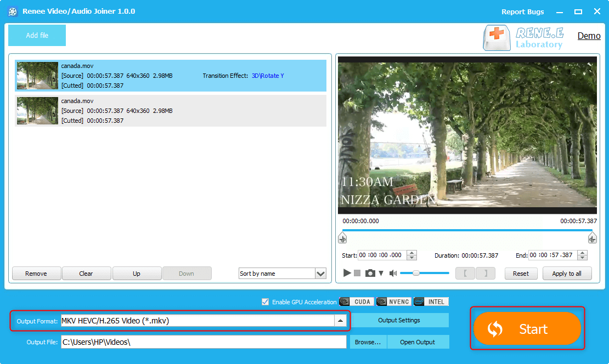
Task: Click the left trim handle marker
Action: 342,238
